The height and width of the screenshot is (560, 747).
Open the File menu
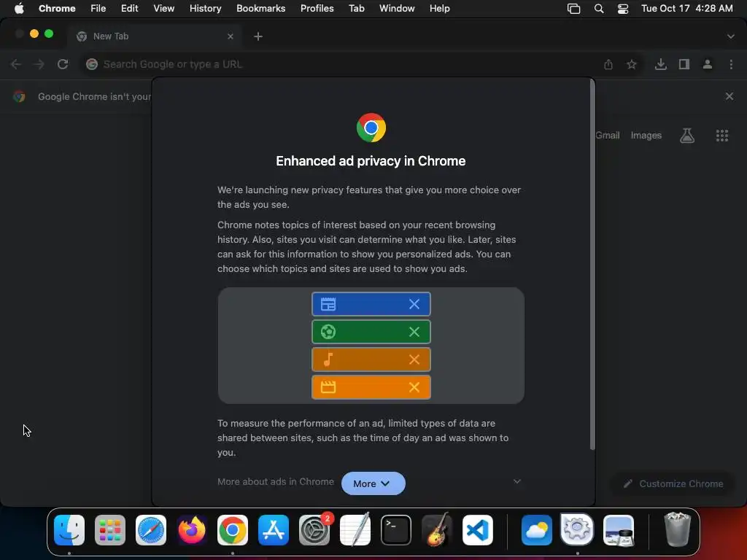[x=98, y=8]
